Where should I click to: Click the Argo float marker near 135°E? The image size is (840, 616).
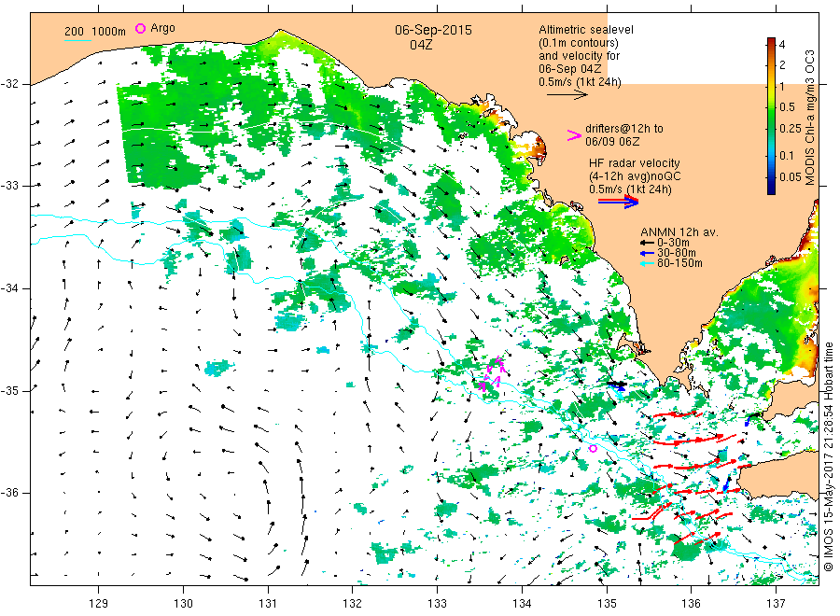593,448
